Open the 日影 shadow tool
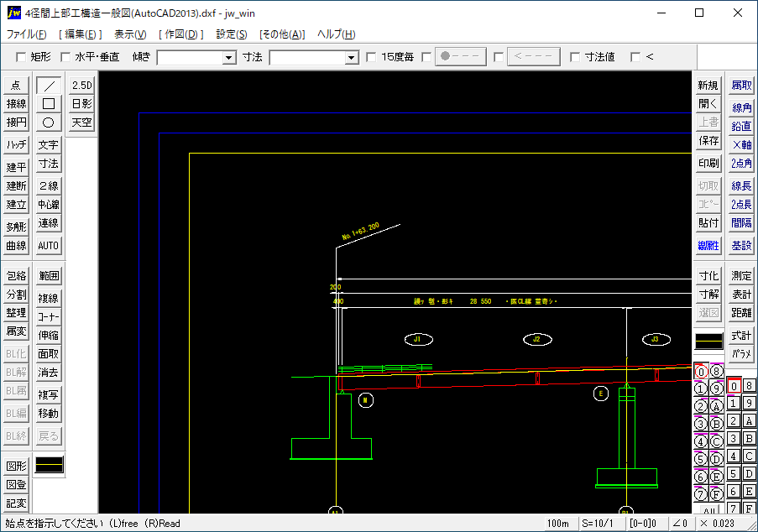Viewport: 758px width, 532px height. 81,104
